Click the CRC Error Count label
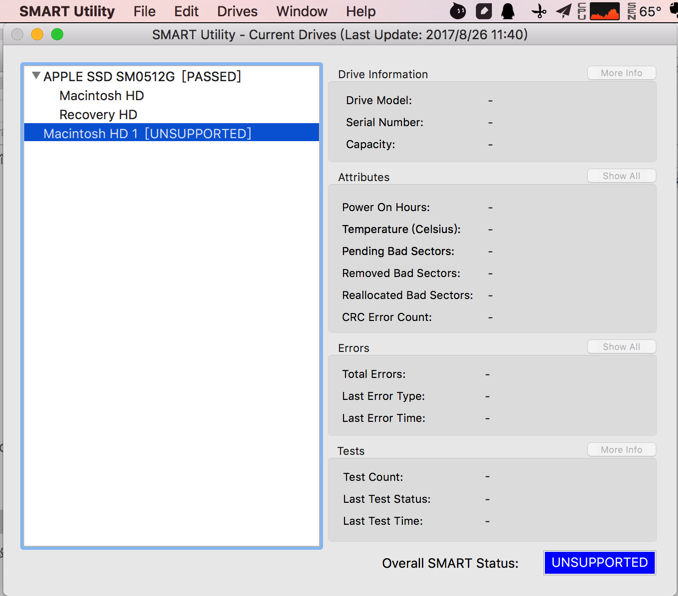 tap(387, 317)
